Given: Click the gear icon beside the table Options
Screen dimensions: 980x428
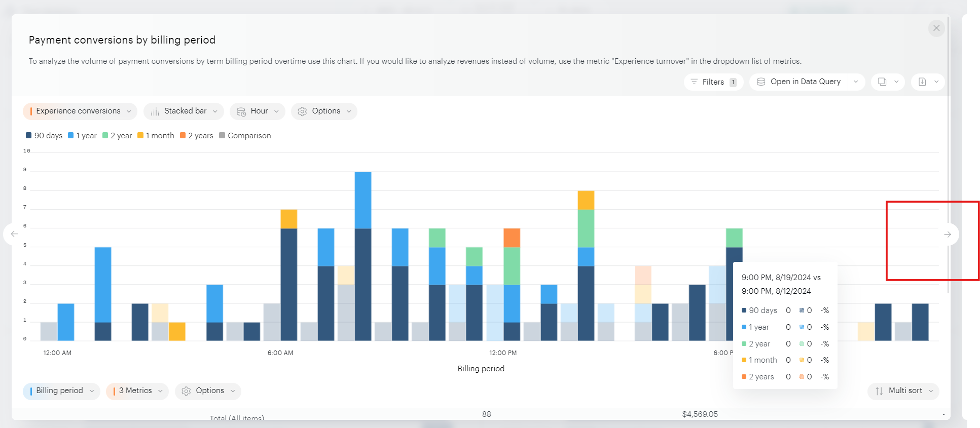Looking at the screenshot, I should click(x=186, y=391).
